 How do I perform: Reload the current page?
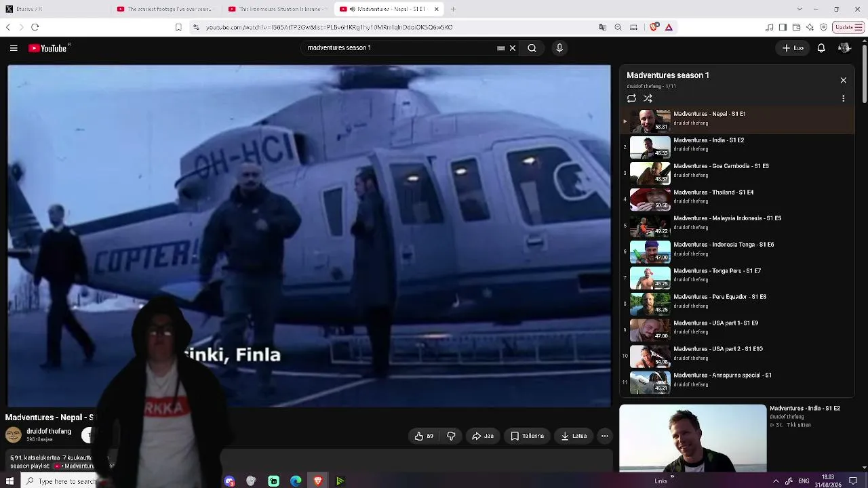35,27
